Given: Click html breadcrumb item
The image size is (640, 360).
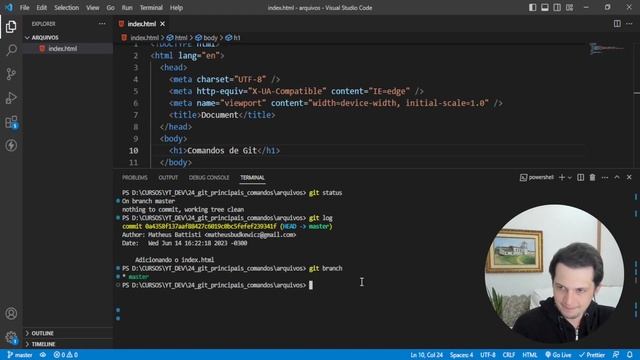Looking at the screenshot, I should 177,38.
